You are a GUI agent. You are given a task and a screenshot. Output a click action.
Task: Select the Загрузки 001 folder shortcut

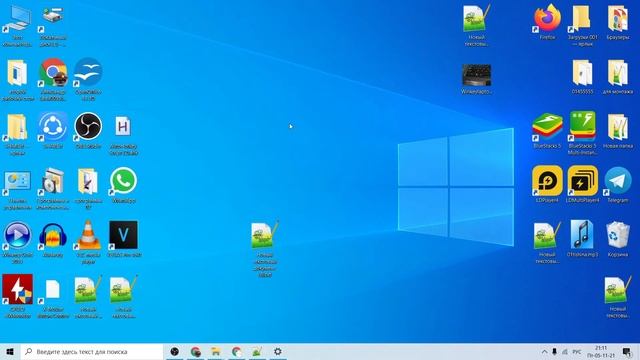click(582, 18)
